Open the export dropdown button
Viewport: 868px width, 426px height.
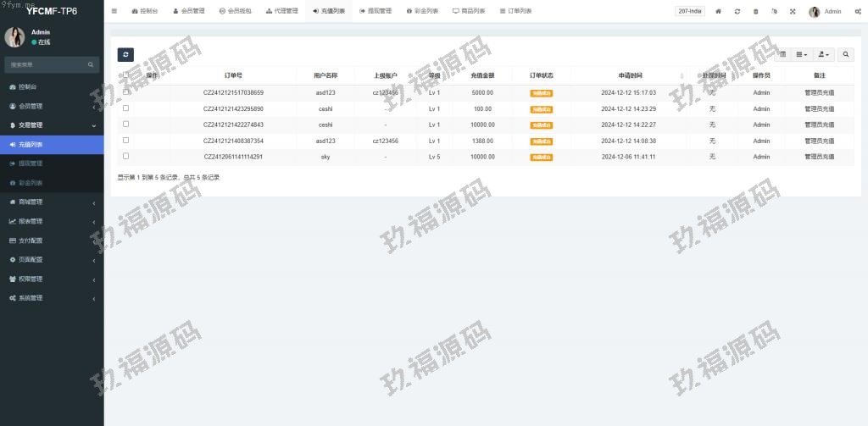pyautogui.click(x=823, y=54)
